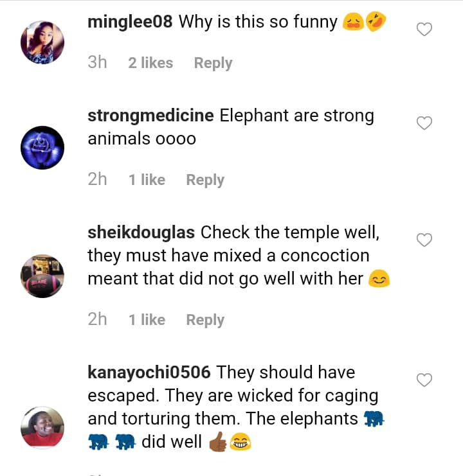Visit kanayochi0506 username profile
Screen dimensions: 463x476
point(149,373)
